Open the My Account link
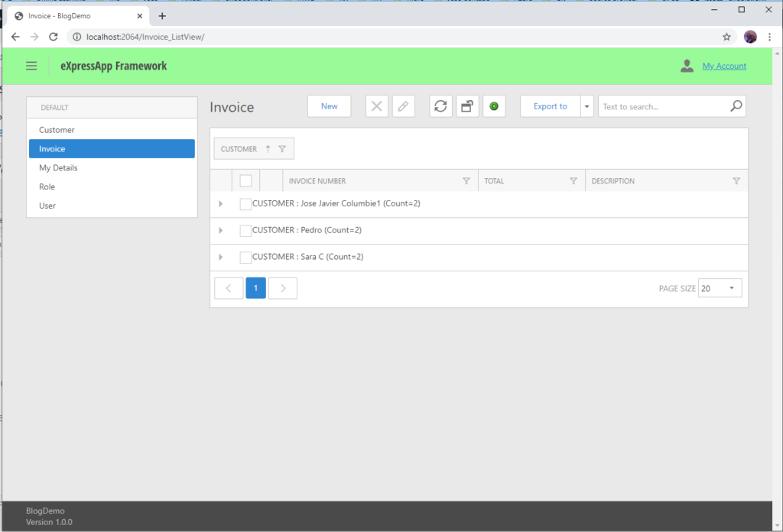 pos(723,66)
